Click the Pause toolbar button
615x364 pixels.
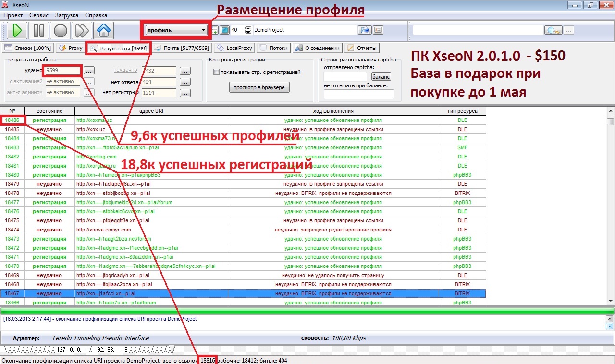click(39, 31)
